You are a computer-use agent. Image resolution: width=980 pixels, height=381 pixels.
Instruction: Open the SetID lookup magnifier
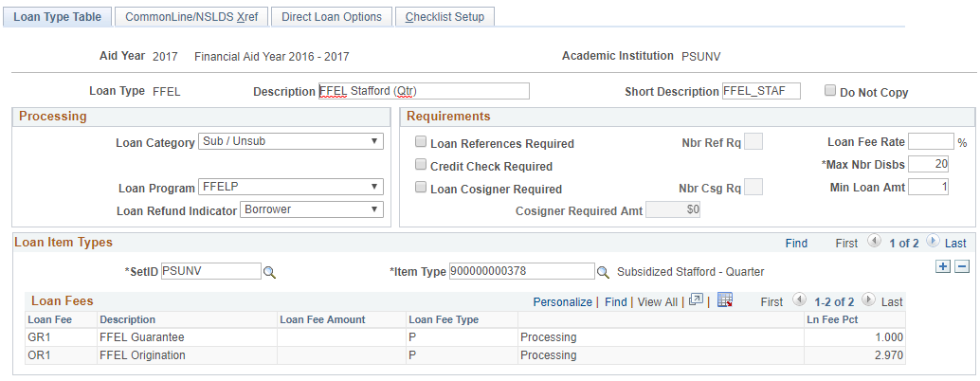pyautogui.click(x=269, y=272)
